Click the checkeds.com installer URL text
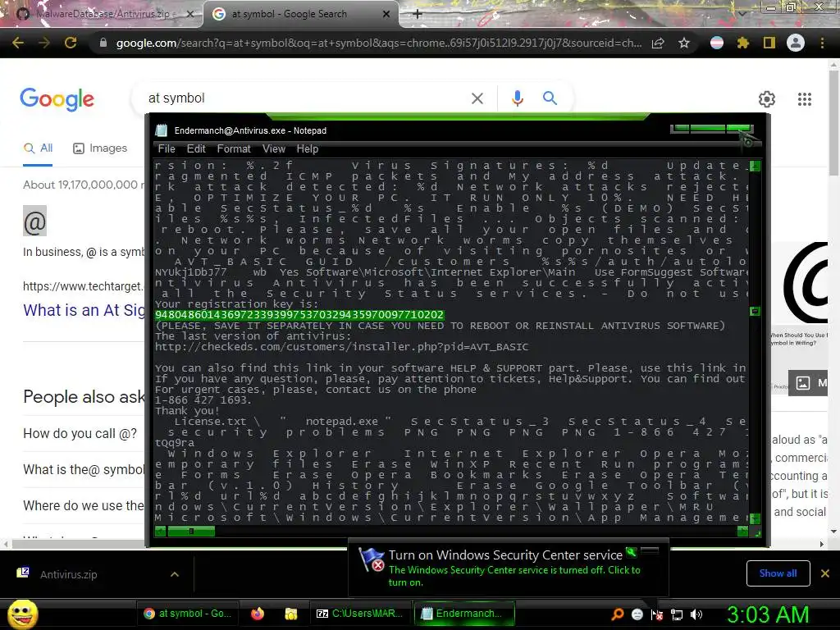 tap(341, 347)
